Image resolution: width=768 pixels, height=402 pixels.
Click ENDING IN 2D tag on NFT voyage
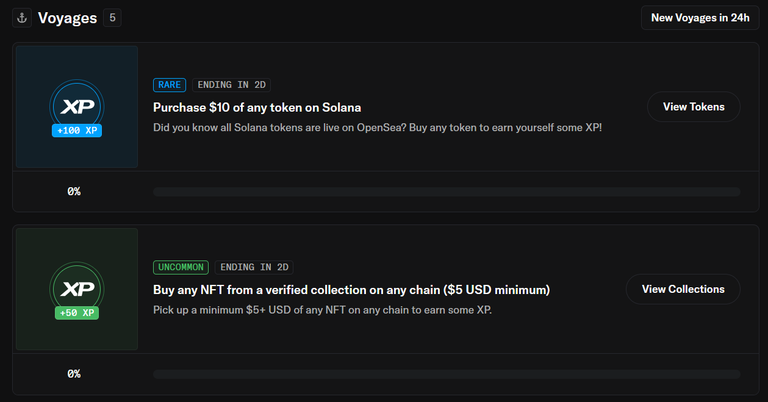(254, 267)
